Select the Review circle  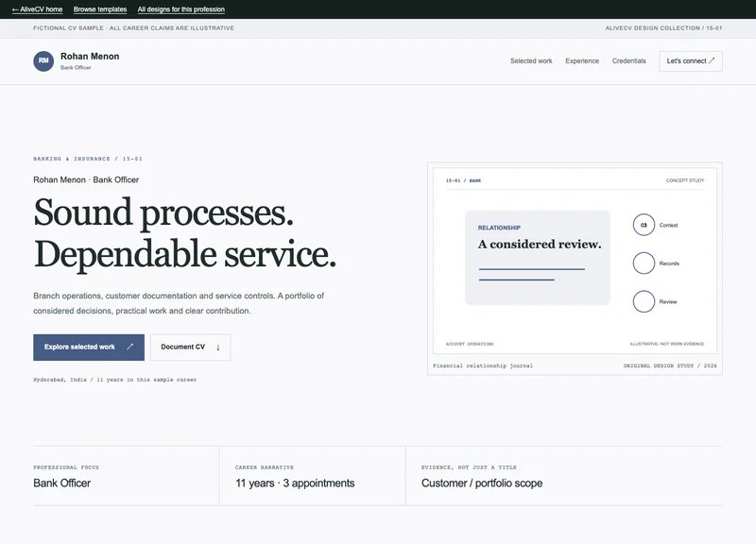click(x=644, y=301)
